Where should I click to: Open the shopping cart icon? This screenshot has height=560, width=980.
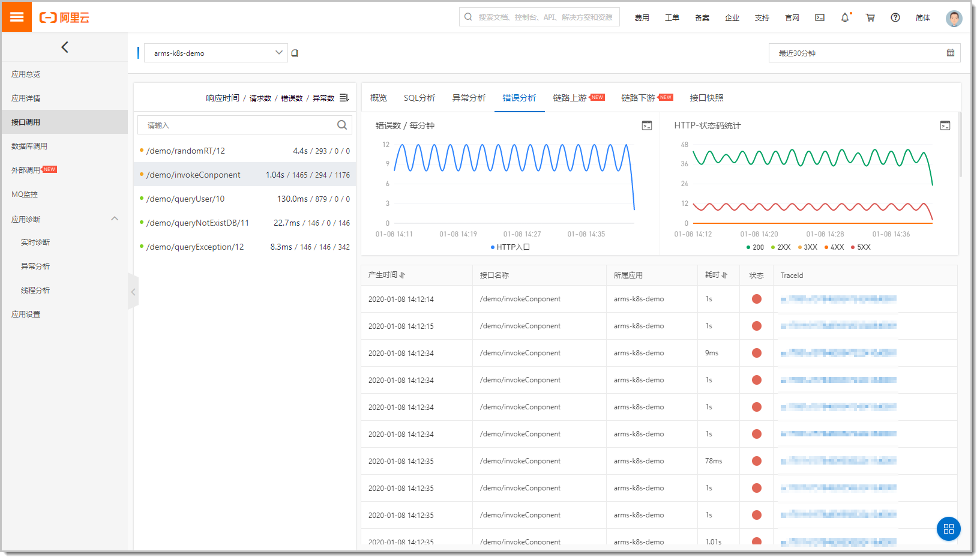[x=870, y=17]
